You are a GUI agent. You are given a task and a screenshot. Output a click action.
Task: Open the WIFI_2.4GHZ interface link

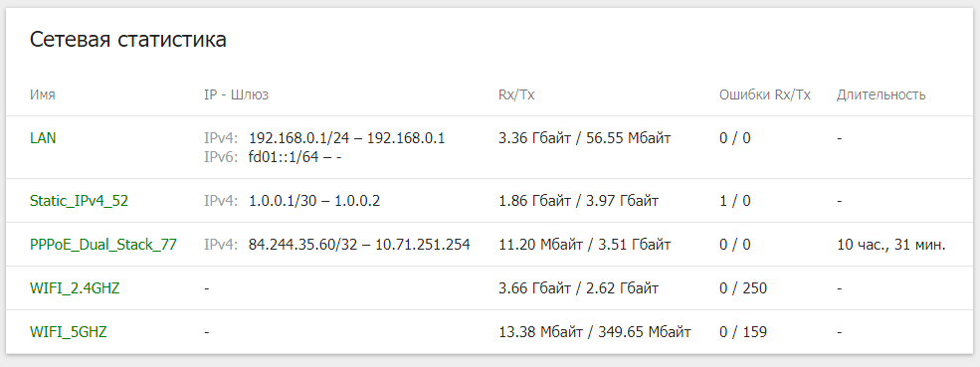coord(75,288)
